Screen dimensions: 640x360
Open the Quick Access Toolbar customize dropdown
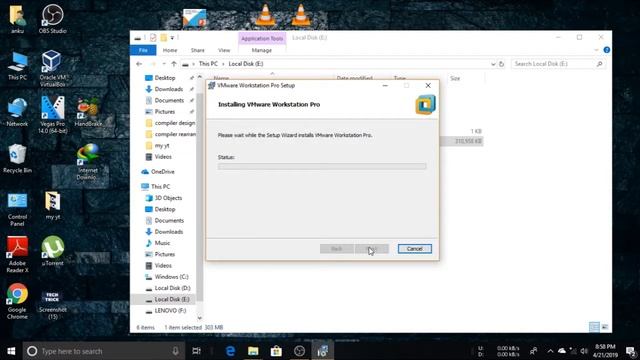pos(172,38)
